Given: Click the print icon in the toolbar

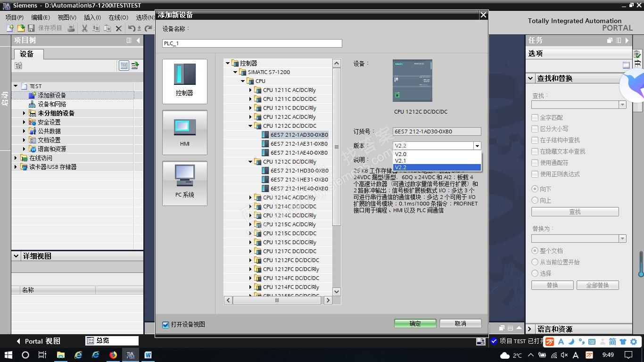Looking at the screenshot, I should point(71,28).
